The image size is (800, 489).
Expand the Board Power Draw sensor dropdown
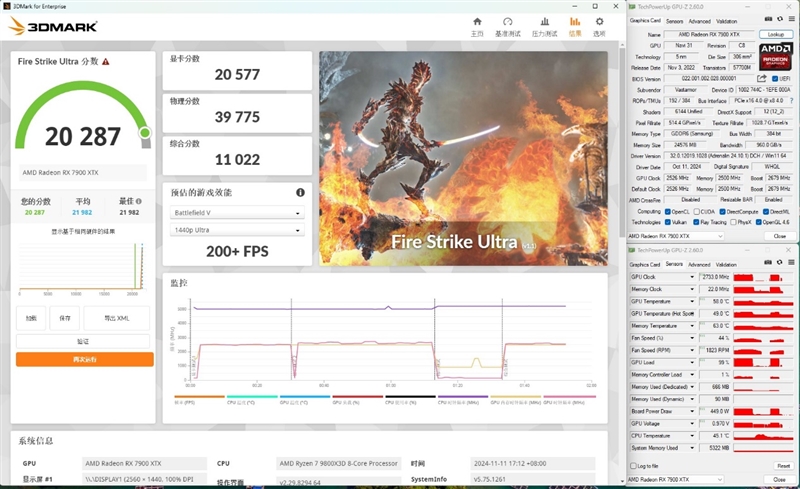point(692,411)
